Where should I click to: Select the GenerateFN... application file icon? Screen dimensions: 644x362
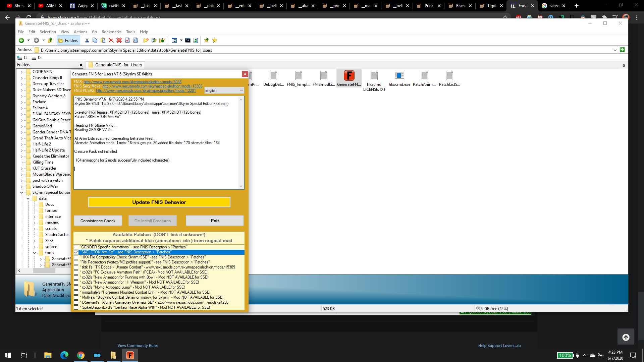coord(349,78)
